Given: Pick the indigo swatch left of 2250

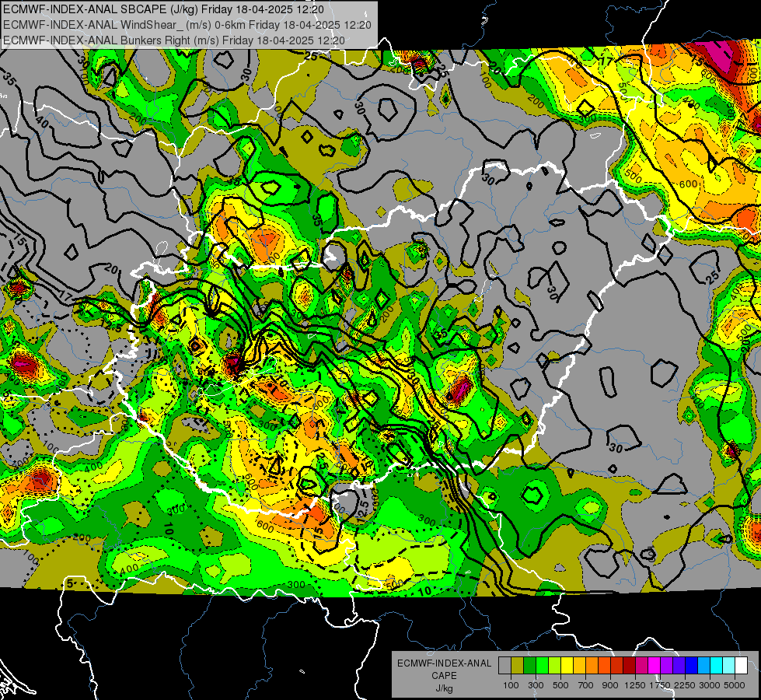Looking at the screenshot, I should click(x=679, y=666).
